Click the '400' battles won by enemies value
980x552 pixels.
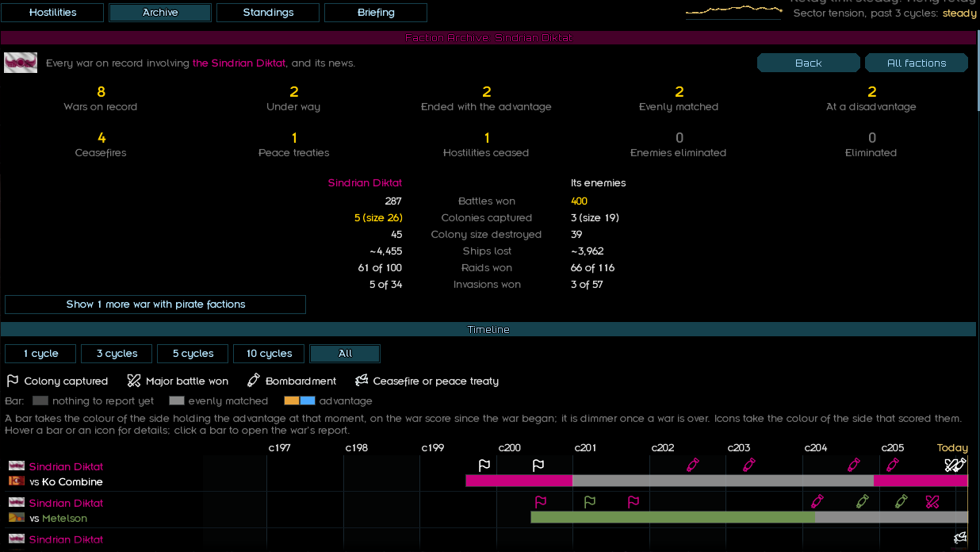pyautogui.click(x=579, y=201)
